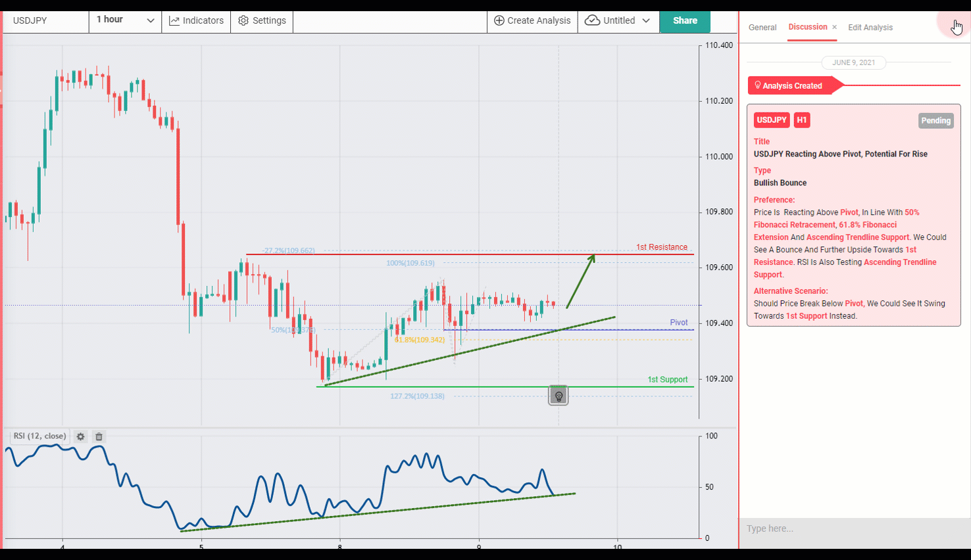
Task: Delete the RSI indicator with trash icon
Action: pos(99,436)
